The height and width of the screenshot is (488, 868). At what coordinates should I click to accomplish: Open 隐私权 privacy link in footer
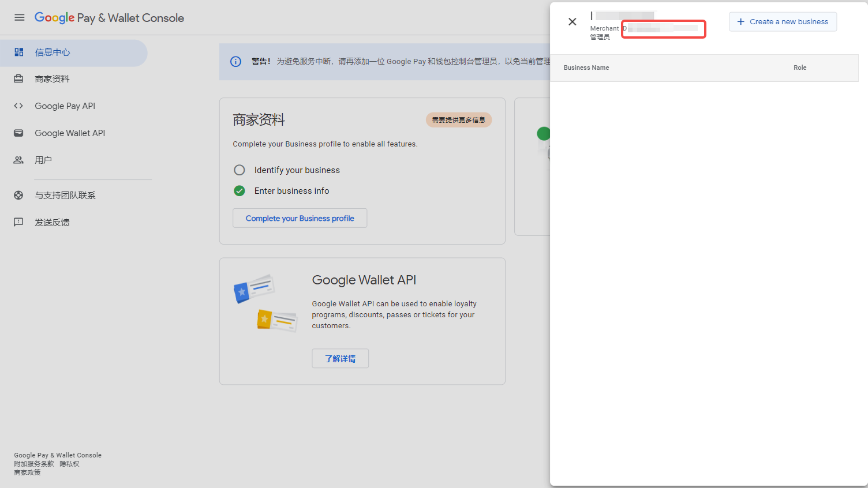point(69,464)
